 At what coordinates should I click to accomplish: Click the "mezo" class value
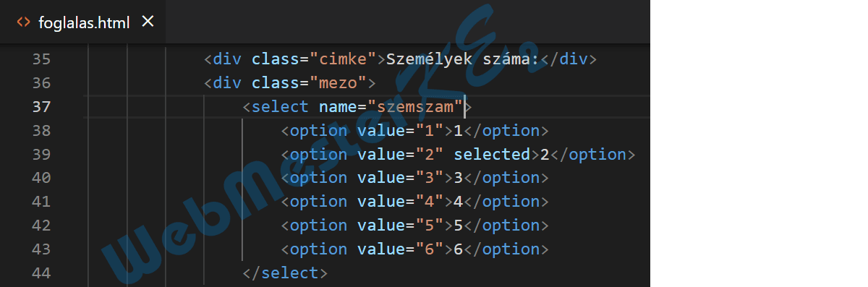point(339,83)
